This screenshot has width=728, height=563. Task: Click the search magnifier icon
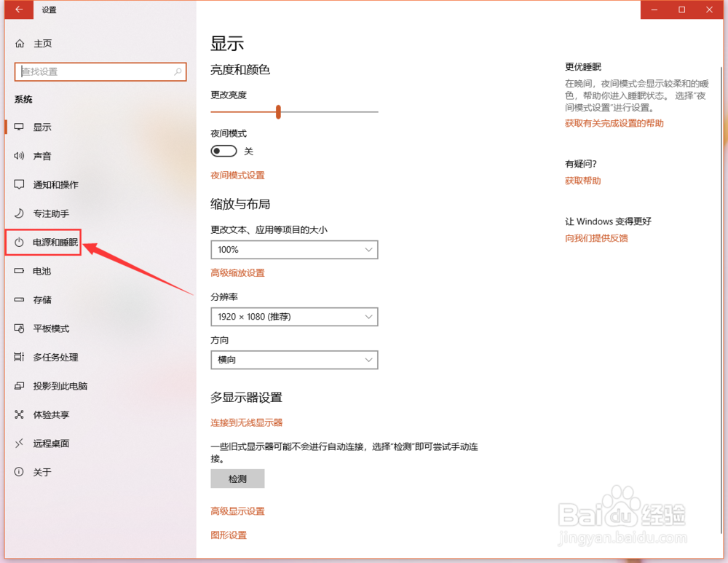pos(178,71)
